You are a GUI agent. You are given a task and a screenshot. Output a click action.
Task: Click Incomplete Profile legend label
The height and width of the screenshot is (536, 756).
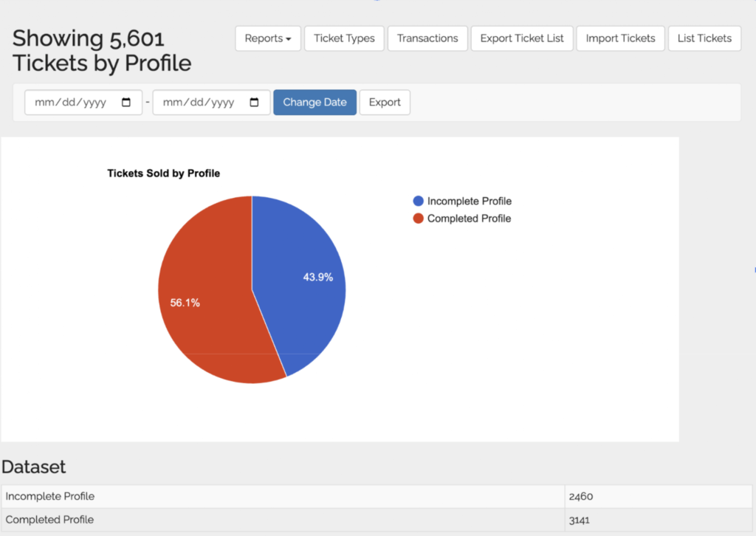(470, 201)
